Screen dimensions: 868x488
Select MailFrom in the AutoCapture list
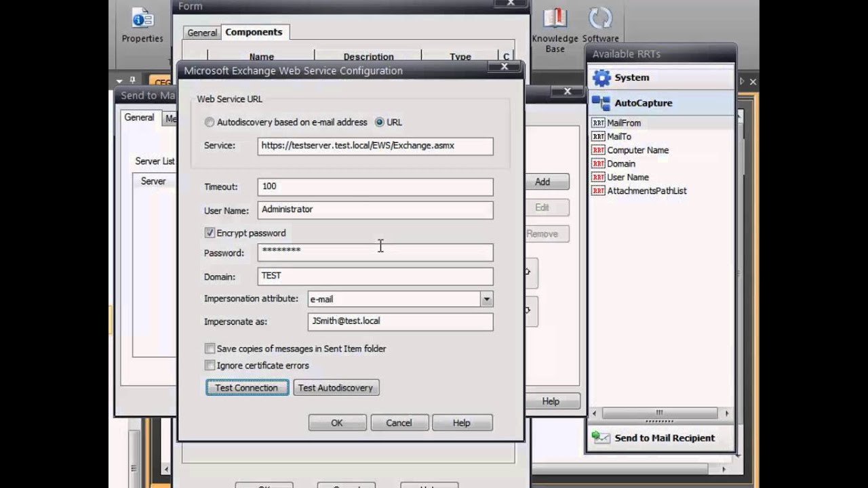click(x=624, y=123)
